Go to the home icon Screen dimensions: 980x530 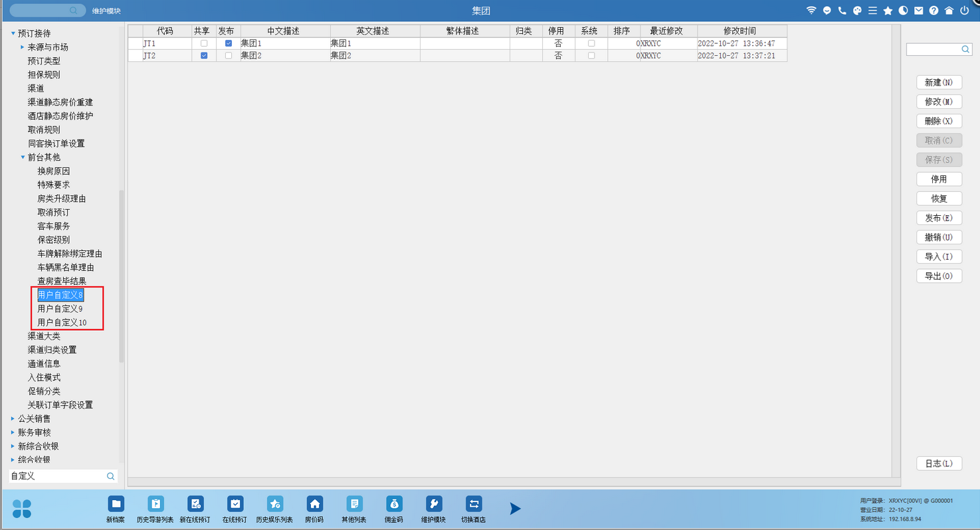coord(949,11)
